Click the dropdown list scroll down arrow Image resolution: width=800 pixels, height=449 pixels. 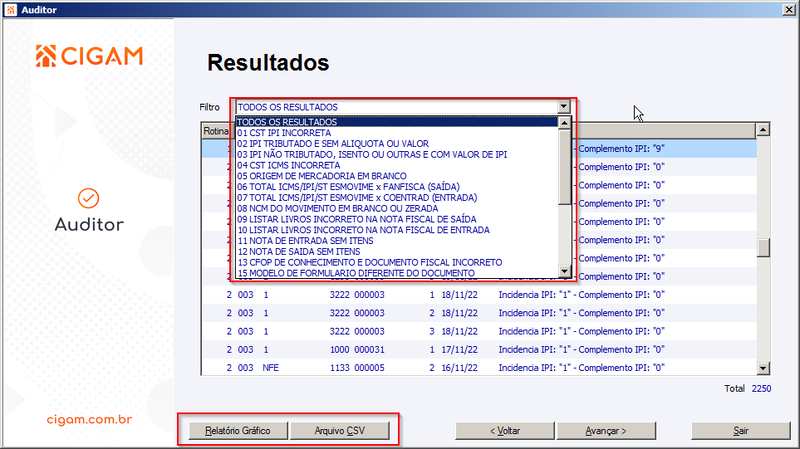point(564,271)
